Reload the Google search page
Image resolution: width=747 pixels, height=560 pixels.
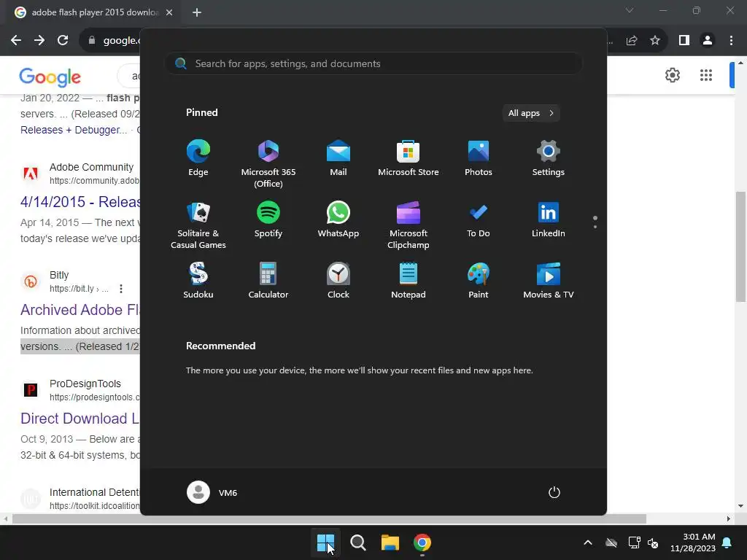[63, 41]
